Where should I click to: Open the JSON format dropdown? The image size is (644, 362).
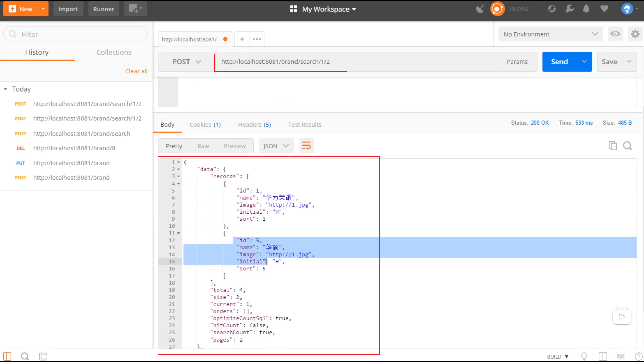[276, 146]
